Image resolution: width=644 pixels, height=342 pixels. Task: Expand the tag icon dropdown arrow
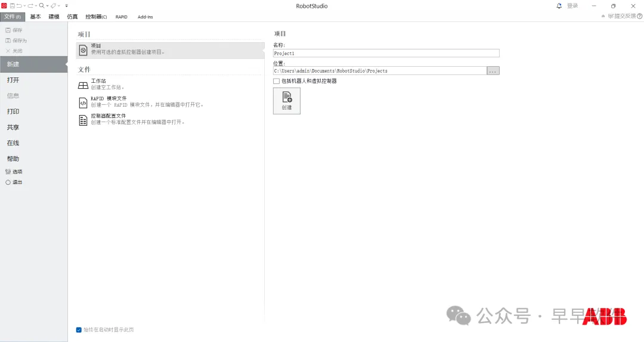click(59, 6)
